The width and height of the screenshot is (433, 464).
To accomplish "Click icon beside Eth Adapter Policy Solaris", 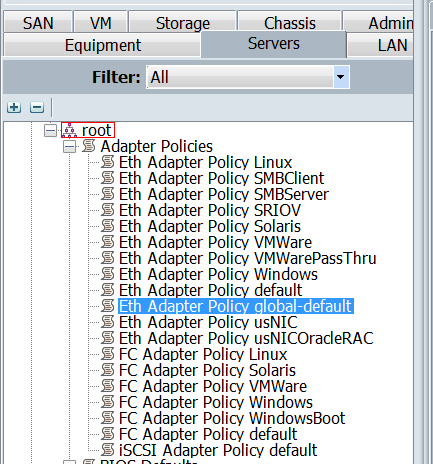I will tap(108, 226).
